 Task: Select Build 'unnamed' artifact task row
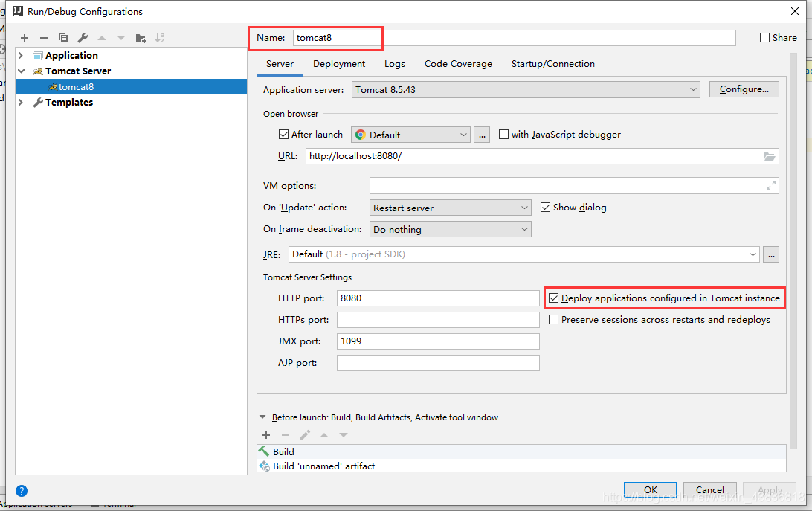click(x=521, y=466)
